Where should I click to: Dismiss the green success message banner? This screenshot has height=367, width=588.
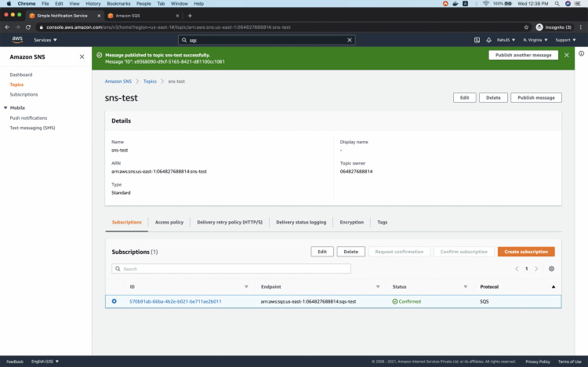click(x=567, y=56)
